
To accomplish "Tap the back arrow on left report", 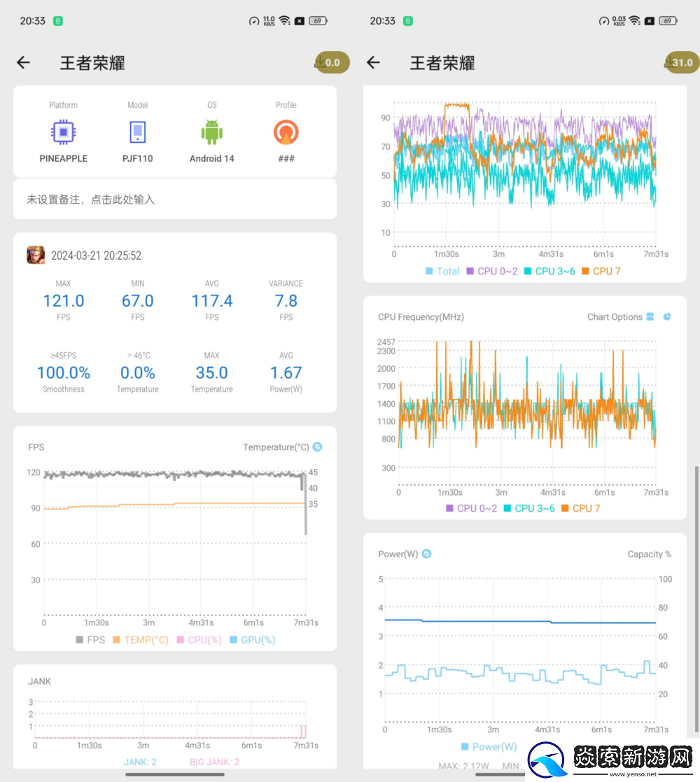I will (x=23, y=62).
